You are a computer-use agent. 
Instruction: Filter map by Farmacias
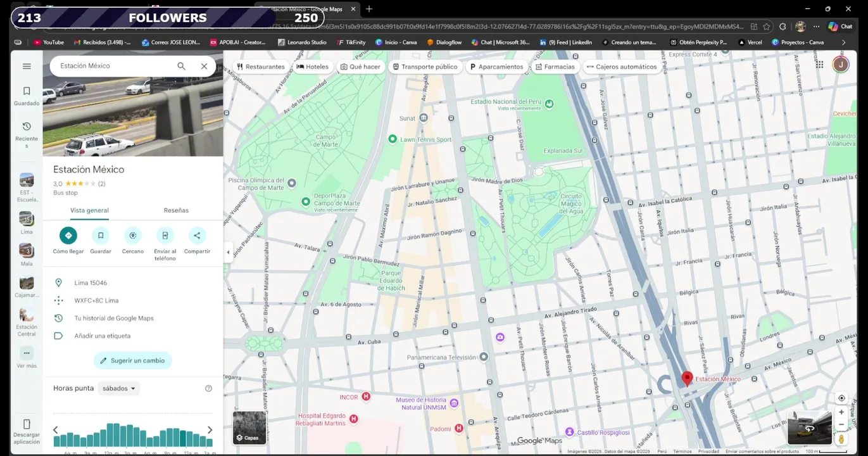(x=555, y=66)
